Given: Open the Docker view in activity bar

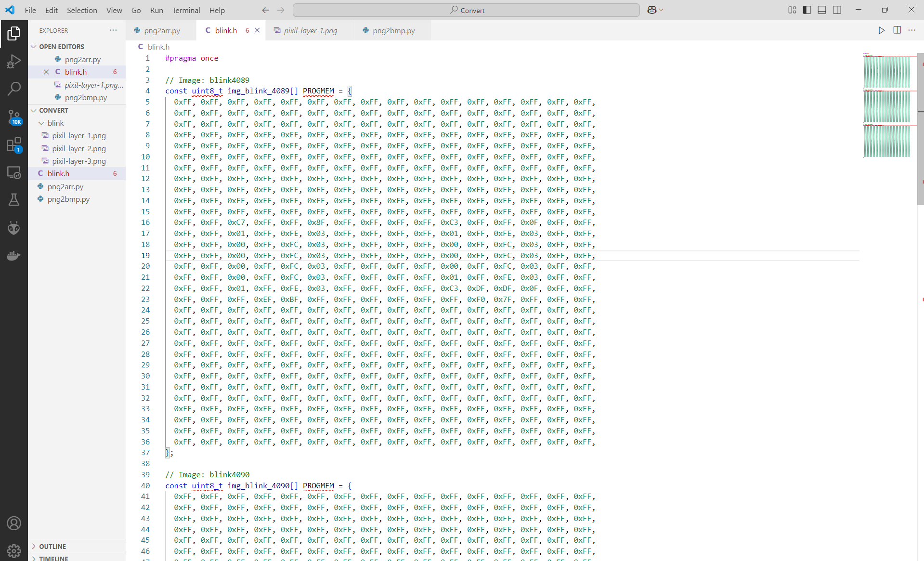Looking at the screenshot, I should point(14,255).
